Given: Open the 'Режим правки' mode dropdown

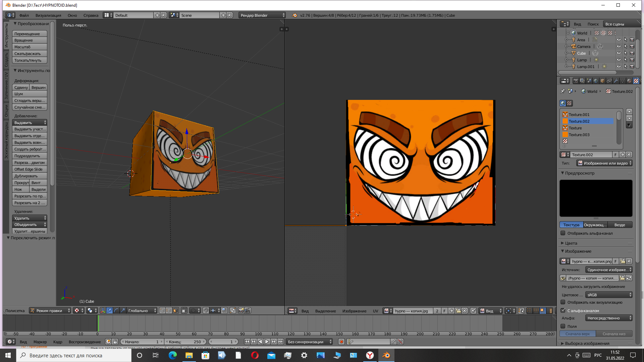Looking at the screenshot, I should pyautogui.click(x=50, y=311).
